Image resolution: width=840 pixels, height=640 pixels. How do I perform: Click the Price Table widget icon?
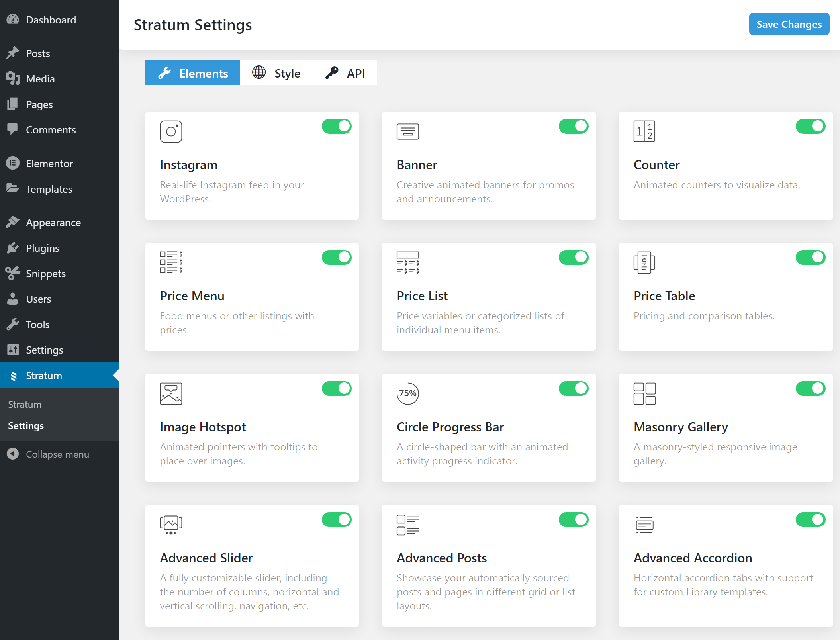(x=644, y=262)
